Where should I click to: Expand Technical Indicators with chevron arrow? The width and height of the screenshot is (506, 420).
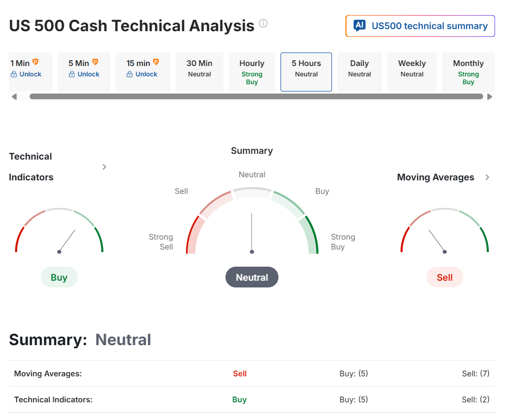(104, 167)
